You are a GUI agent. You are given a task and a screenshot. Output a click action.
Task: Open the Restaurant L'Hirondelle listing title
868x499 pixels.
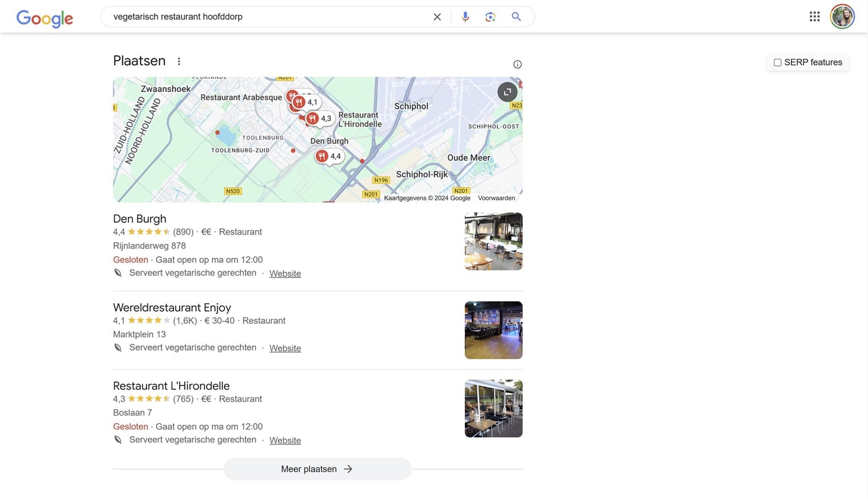click(x=171, y=386)
